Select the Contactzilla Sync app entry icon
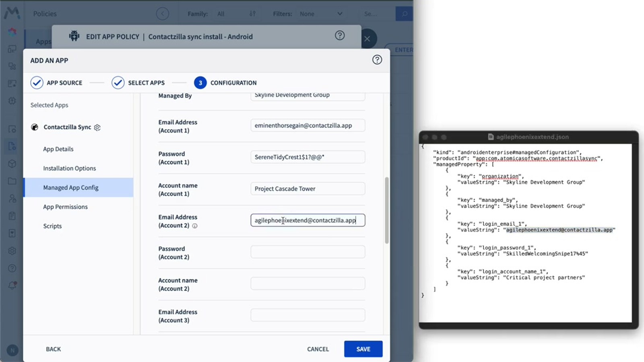The image size is (644, 362). pyautogui.click(x=35, y=127)
